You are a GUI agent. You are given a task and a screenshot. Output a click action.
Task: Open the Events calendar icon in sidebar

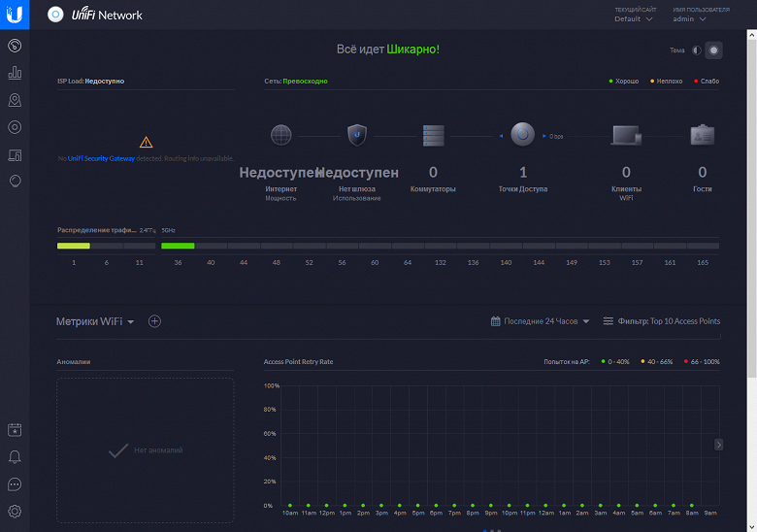click(x=15, y=430)
